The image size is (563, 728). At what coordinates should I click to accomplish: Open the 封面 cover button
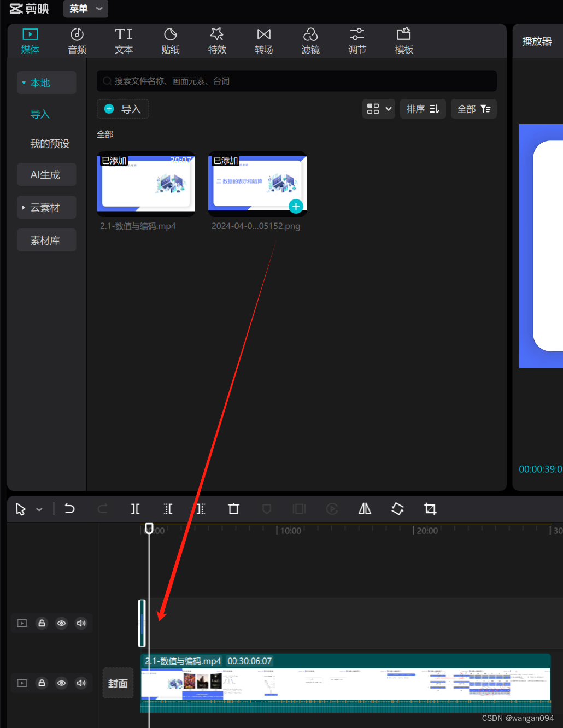pos(118,683)
